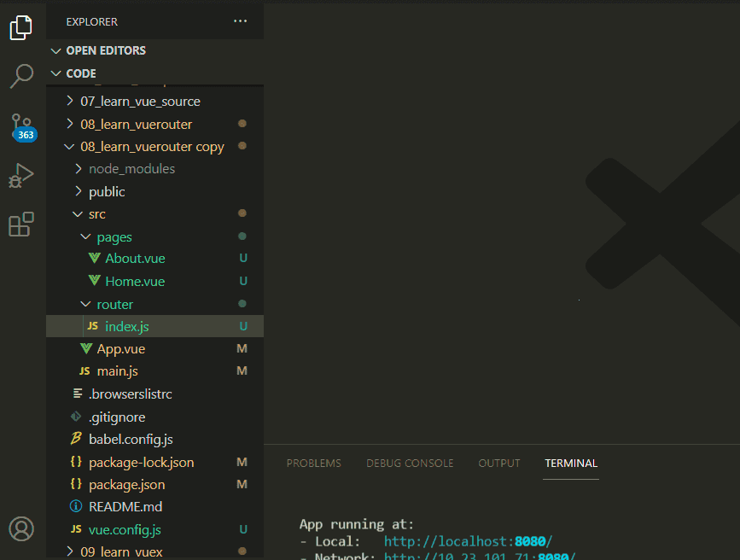This screenshot has height=560, width=740.
Task: Click the JS icon beside index.js
Action: (93, 326)
